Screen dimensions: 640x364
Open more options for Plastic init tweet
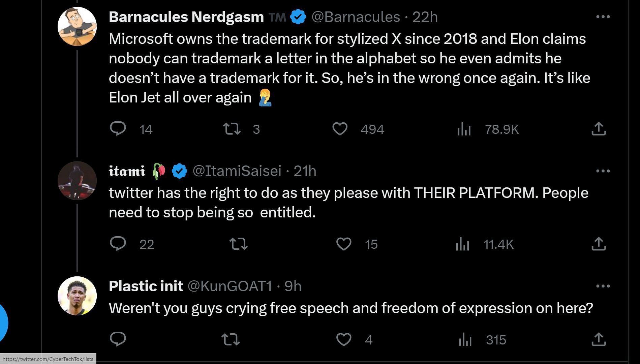[x=603, y=286]
